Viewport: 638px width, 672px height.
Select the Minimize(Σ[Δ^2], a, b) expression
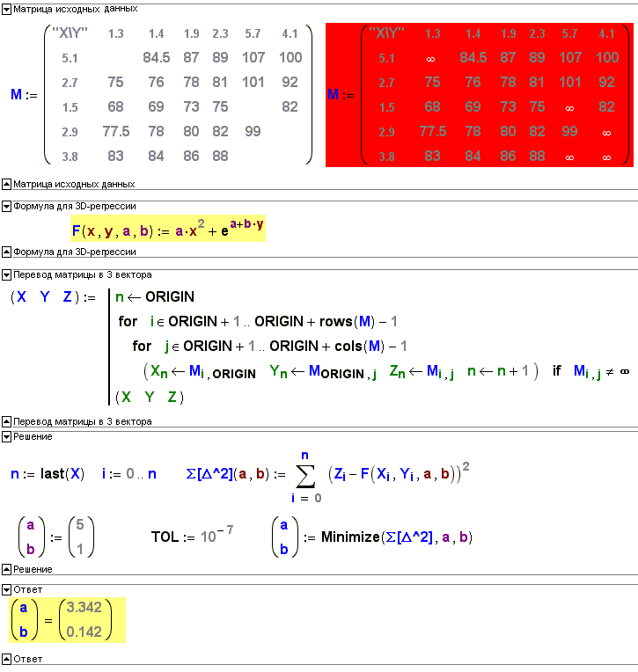pyautogui.click(x=397, y=537)
